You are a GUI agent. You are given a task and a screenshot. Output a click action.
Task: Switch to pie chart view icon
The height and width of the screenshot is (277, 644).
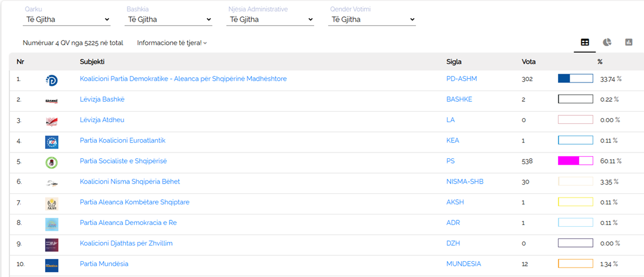click(607, 42)
